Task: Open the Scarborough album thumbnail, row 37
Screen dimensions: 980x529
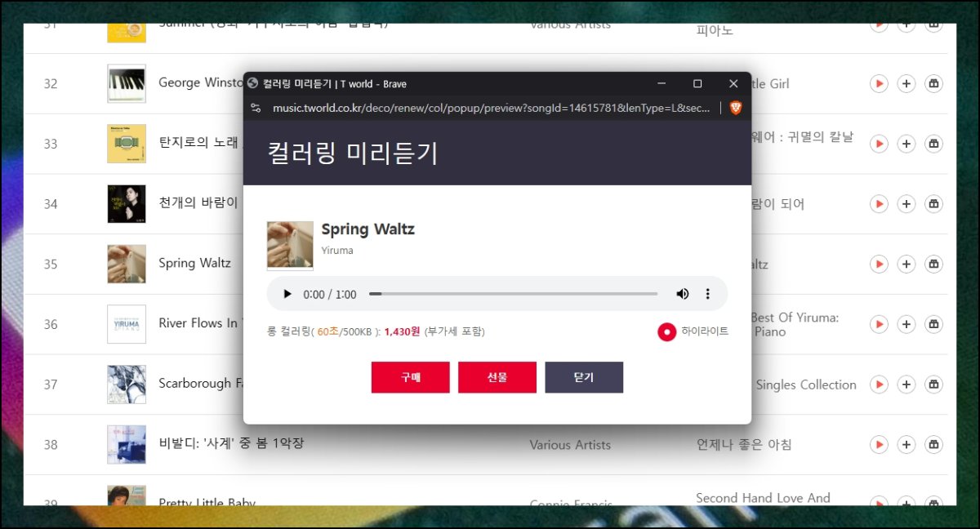Action: click(x=127, y=385)
